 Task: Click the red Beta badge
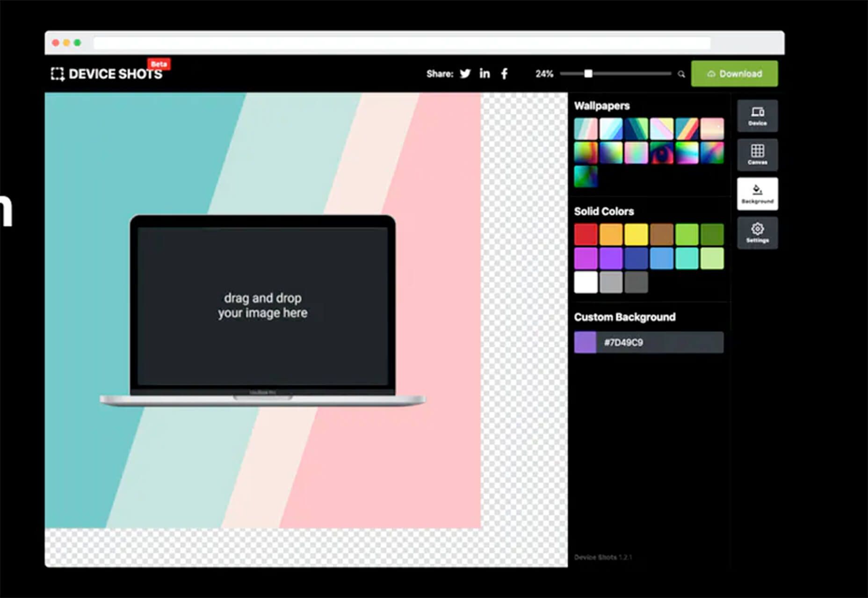click(x=159, y=64)
